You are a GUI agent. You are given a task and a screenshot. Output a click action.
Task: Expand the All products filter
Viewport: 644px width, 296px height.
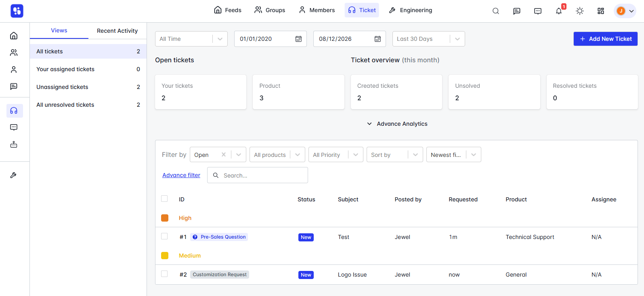pos(277,154)
